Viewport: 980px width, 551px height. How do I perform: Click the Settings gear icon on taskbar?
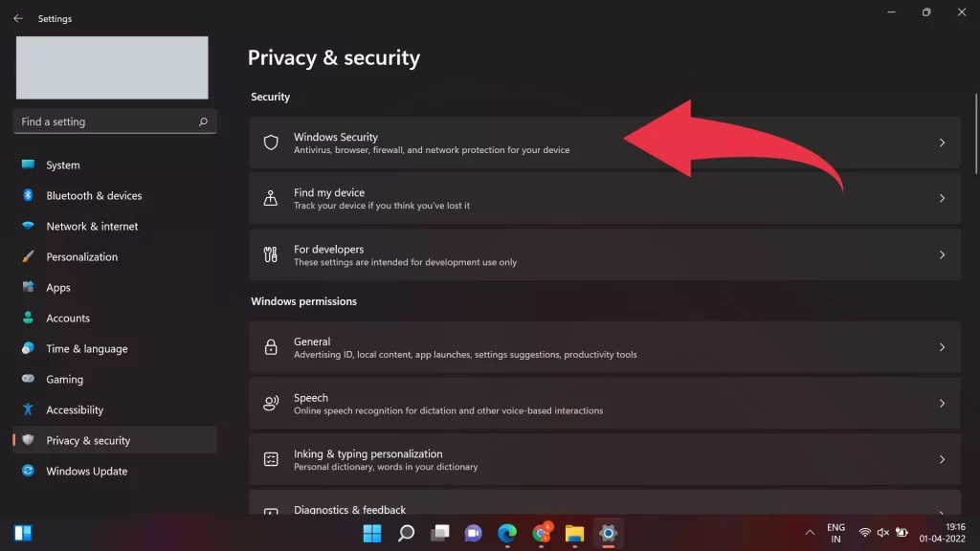pos(608,533)
